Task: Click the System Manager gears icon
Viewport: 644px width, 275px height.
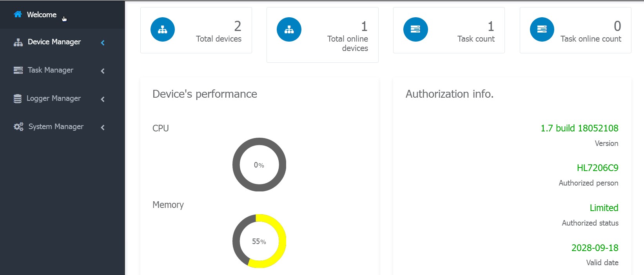Action: (18, 127)
